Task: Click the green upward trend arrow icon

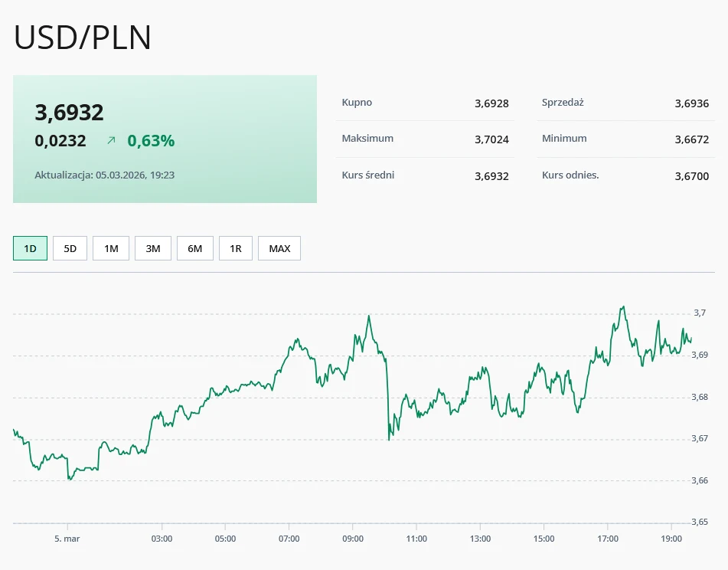Action: click(x=113, y=140)
